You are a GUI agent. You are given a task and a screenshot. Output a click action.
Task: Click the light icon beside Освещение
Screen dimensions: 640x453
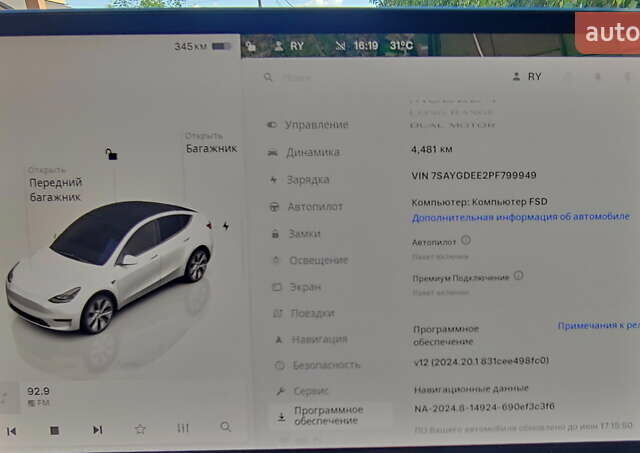(276, 260)
